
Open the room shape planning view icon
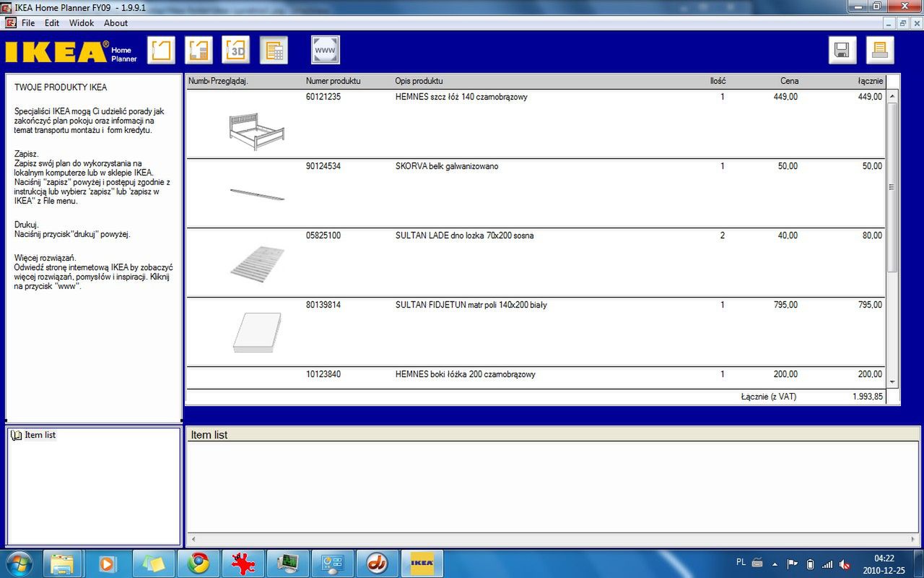(x=162, y=50)
